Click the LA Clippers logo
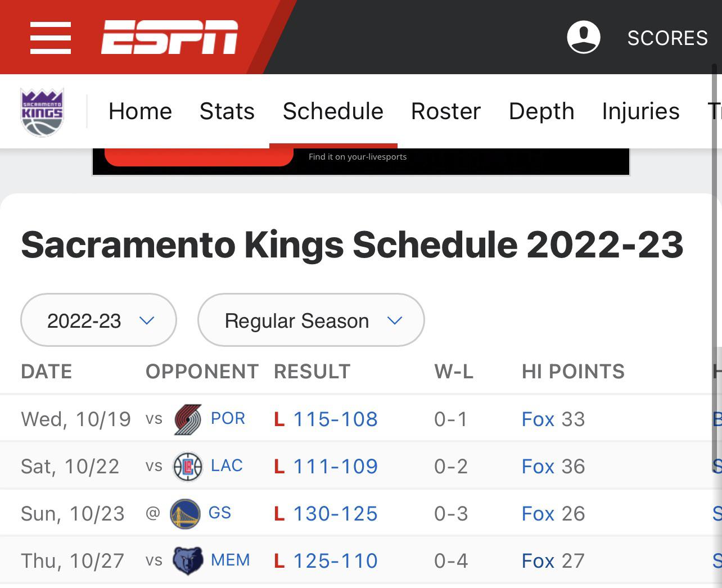Viewport: 722px width, 588px height. pos(186,465)
